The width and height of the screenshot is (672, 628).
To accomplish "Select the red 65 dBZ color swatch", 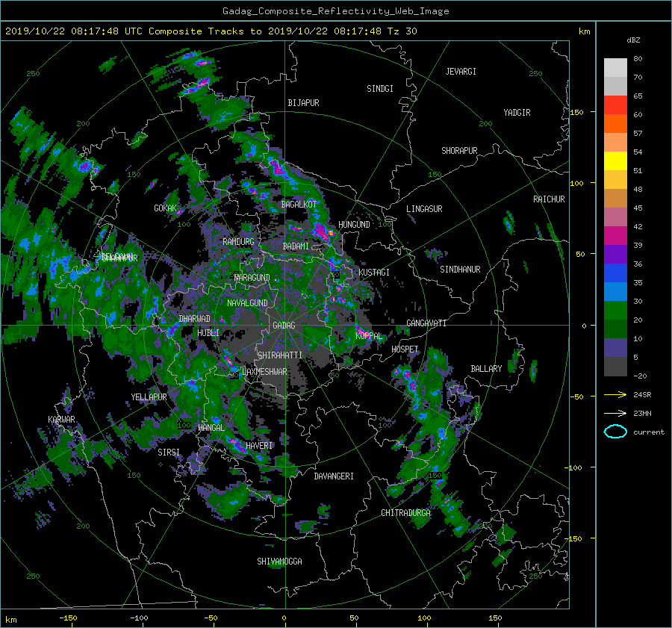I will [615, 105].
